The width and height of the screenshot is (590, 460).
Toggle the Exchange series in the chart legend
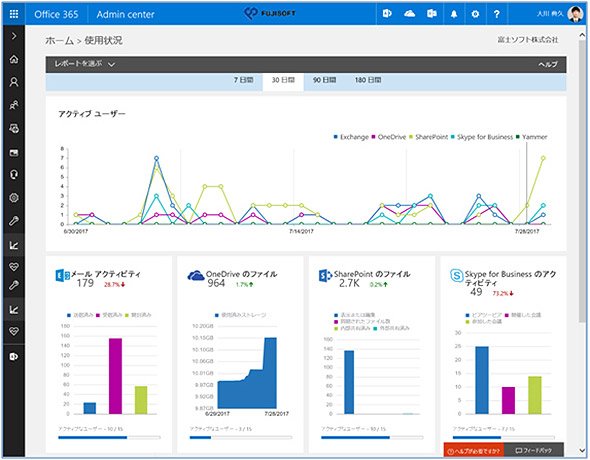(351, 137)
